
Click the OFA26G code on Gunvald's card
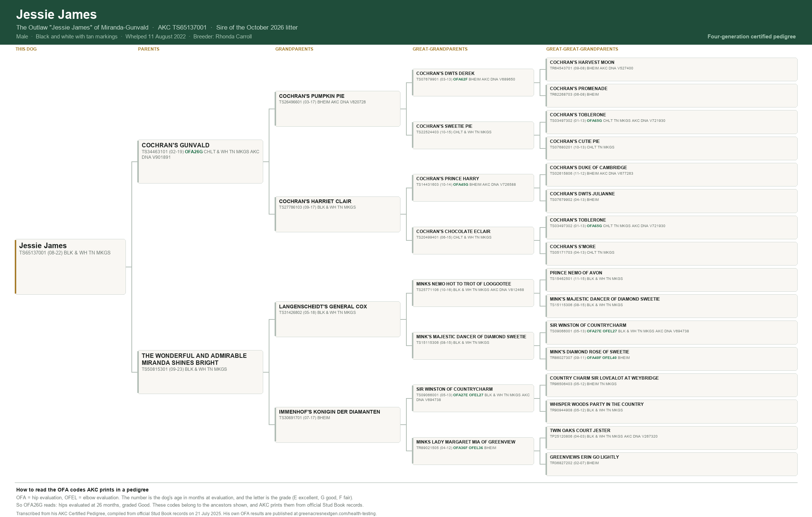coord(194,152)
